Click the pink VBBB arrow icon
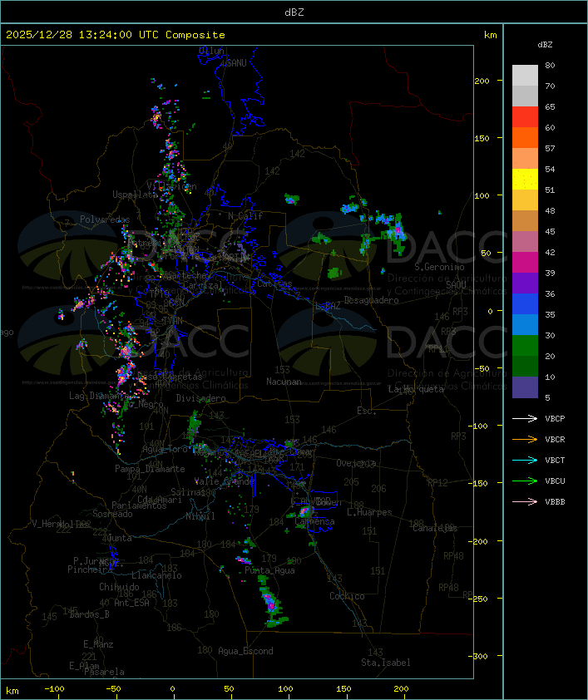Image resolution: width=588 pixels, height=700 pixels. pos(525,502)
